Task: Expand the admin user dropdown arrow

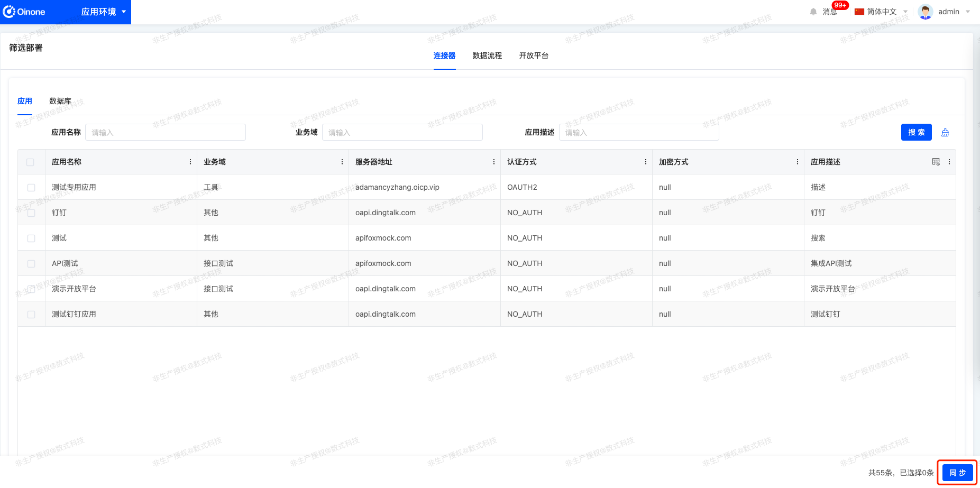Action: (x=968, y=12)
